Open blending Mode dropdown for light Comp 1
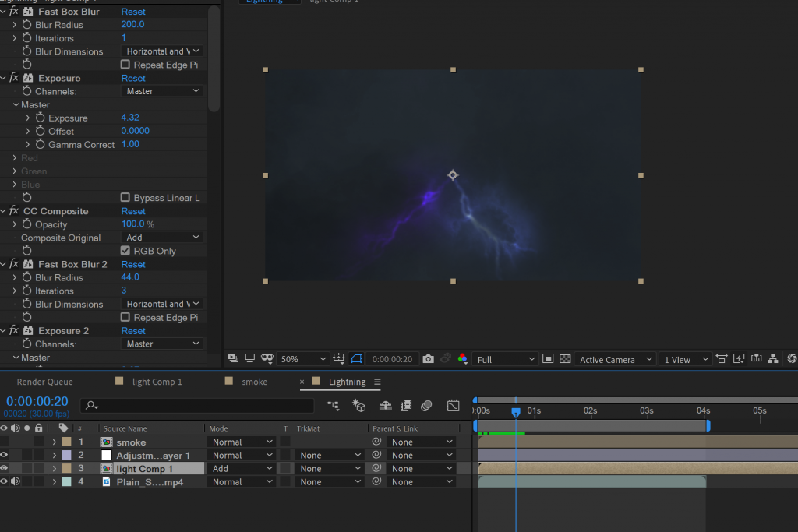The width and height of the screenshot is (798, 532). [x=242, y=468]
